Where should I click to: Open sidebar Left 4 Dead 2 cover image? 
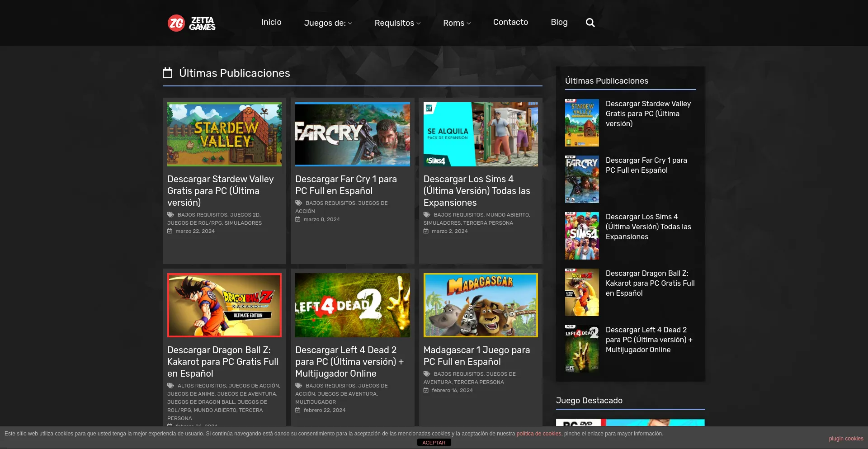[582, 349]
